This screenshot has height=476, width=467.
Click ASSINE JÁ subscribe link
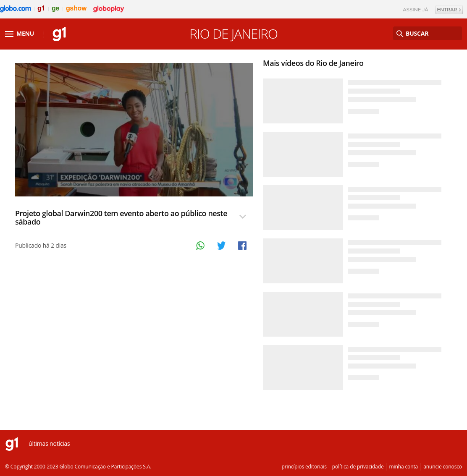(x=415, y=10)
